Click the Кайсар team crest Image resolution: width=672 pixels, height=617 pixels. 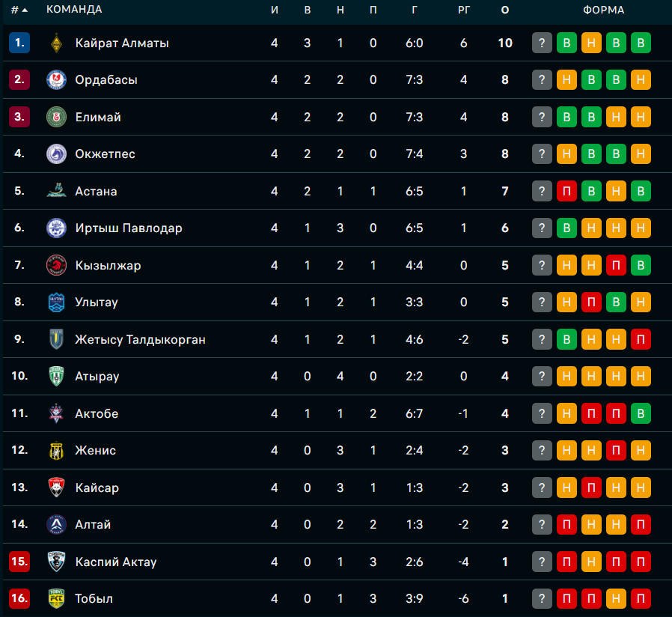pyautogui.click(x=56, y=487)
